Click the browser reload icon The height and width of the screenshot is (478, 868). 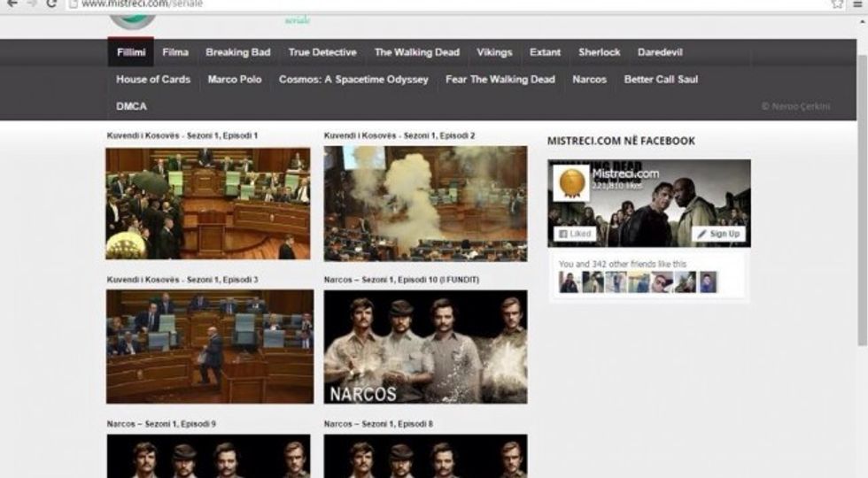pyautogui.click(x=51, y=4)
